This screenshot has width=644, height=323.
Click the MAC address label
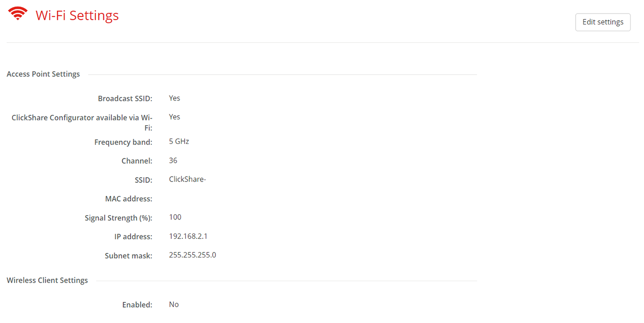[x=129, y=199]
